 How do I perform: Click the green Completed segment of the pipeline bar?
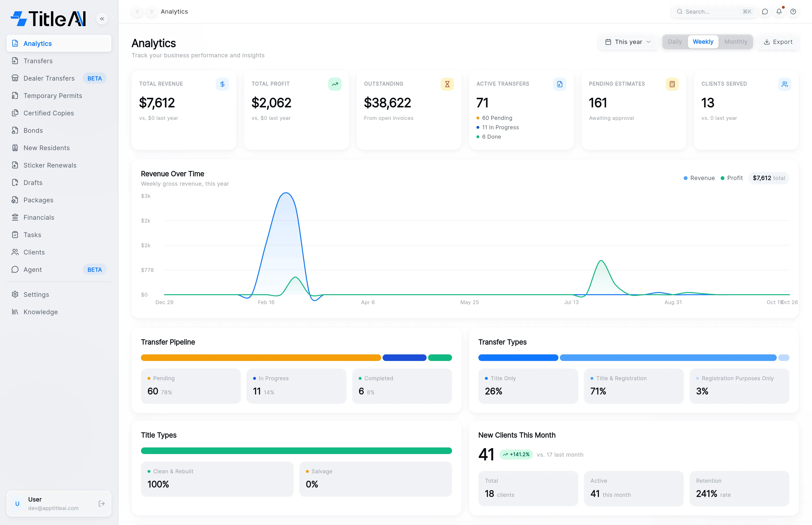(x=440, y=358)
